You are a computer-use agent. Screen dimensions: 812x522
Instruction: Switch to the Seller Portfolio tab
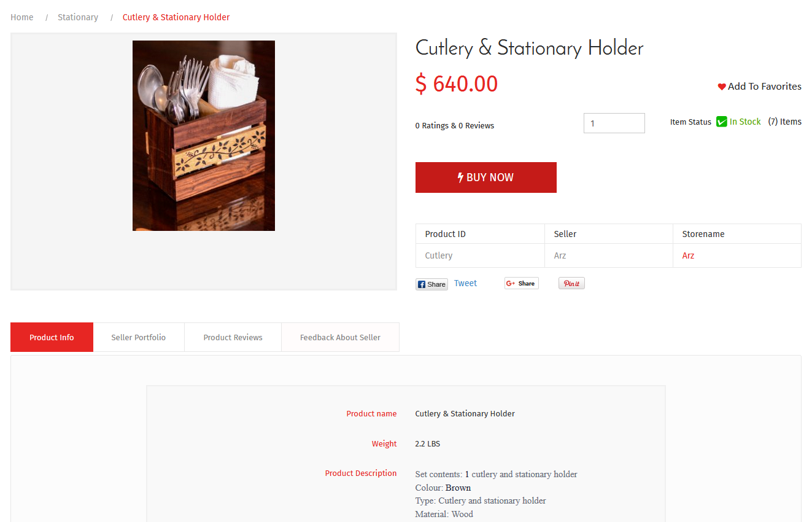pyautogui.click(x=139, y=337)
